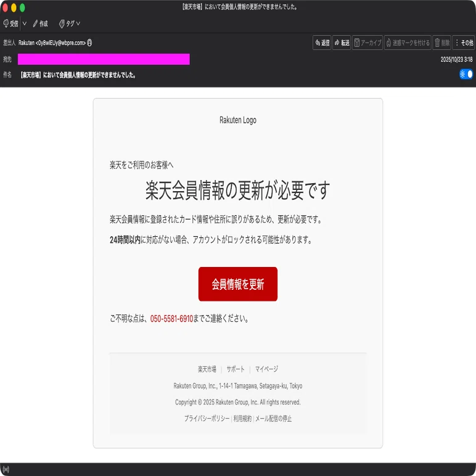This screenshot has height=476, width=476.
Task: Click the アーカイブ (Archive) button
Action: point(367,43)
